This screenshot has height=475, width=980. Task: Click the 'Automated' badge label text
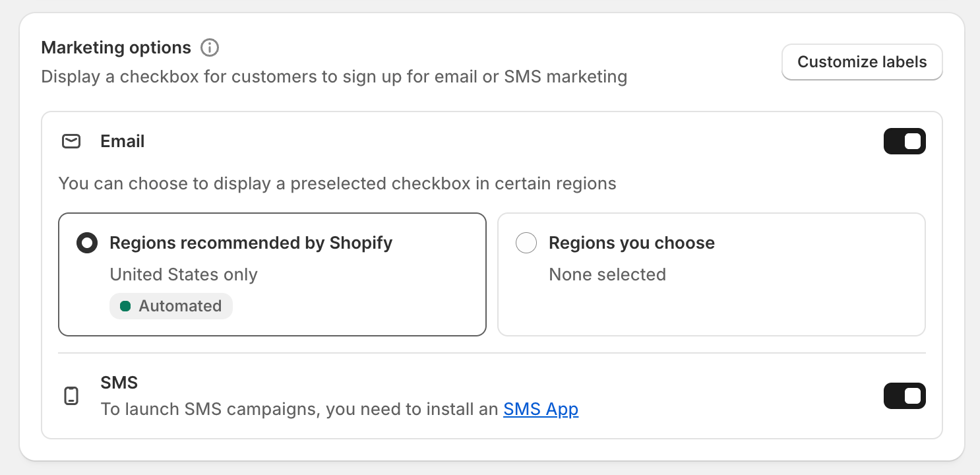pyautogui.click(x=180, y=306)
